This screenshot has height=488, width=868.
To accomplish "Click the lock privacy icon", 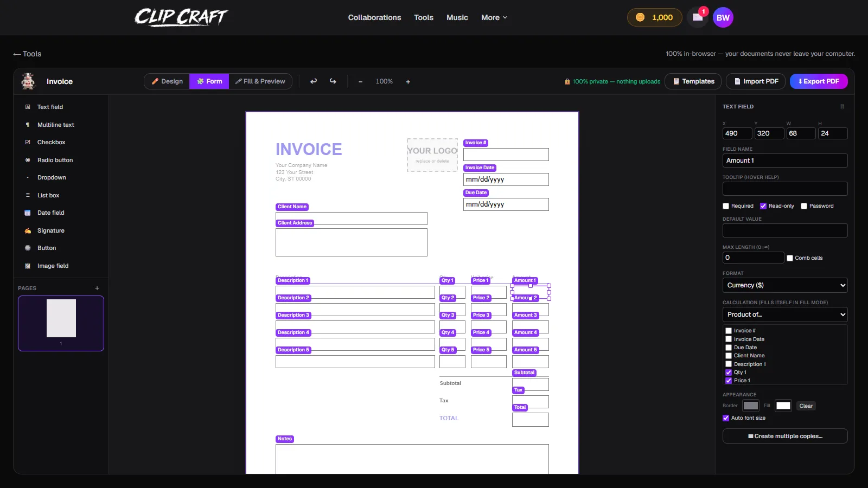I will click(567, 81).
